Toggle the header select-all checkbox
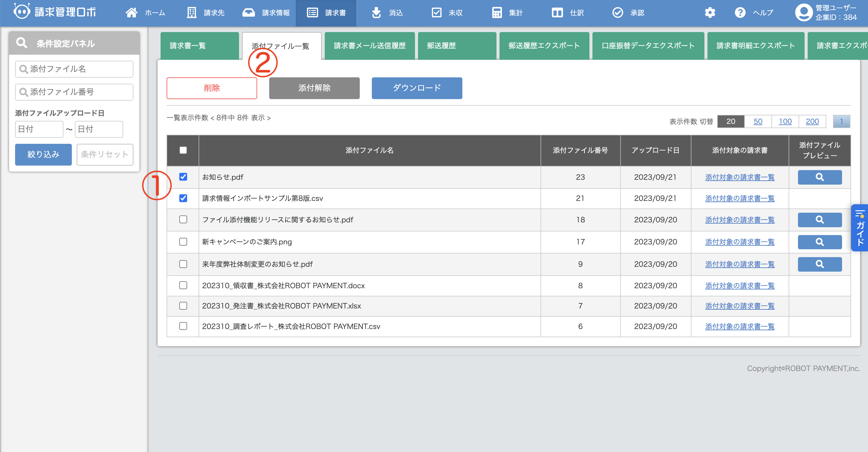Image resolution: width=868 pixels, height=452 pixels. (183, 150)
